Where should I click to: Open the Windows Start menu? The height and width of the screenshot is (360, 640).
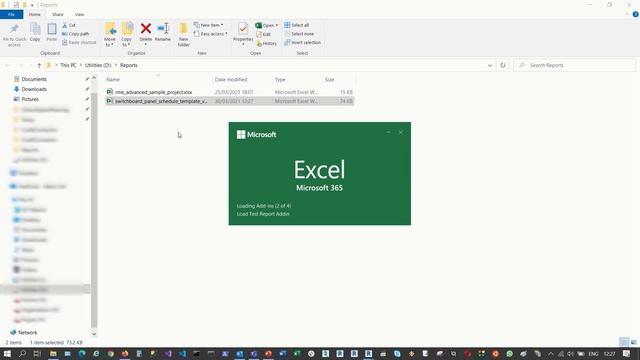(x=7, y=353)
